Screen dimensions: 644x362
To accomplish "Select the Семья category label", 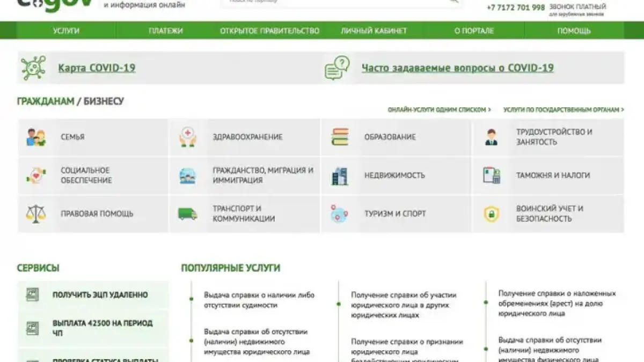I will [72, 137].
